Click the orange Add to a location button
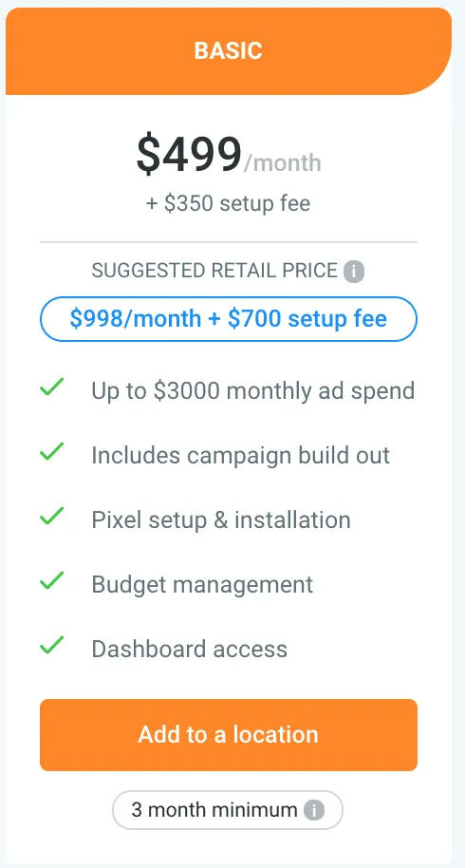 [x=229, y=735]
